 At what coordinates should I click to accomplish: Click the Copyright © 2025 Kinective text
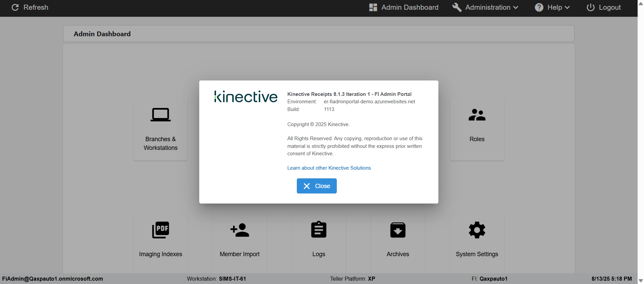click(318, 124)
